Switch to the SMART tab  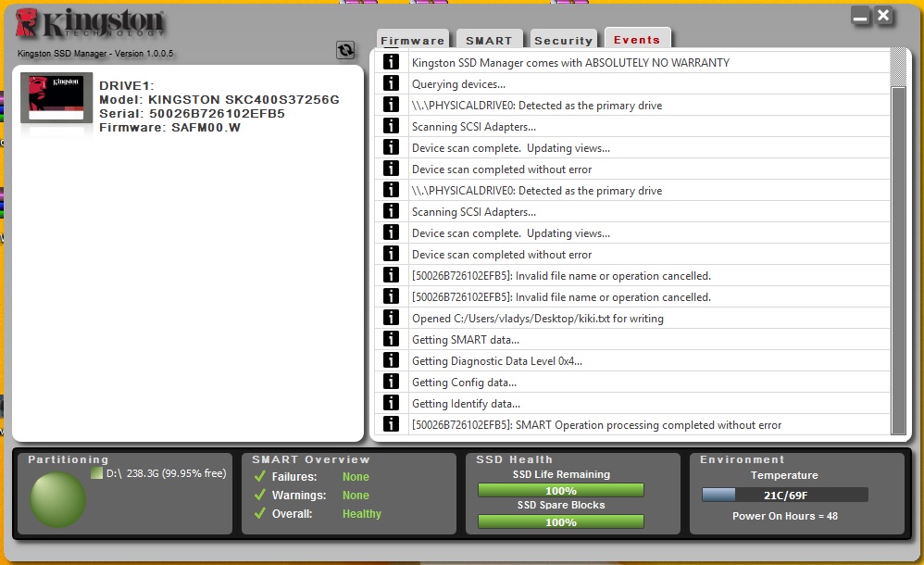489,40
